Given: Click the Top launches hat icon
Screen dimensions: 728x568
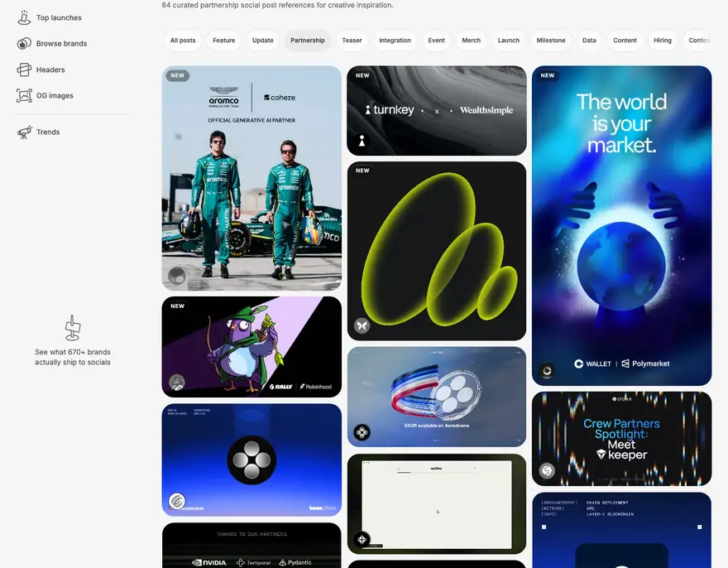Looking at the screenshot, I should [x=24, y=17].
